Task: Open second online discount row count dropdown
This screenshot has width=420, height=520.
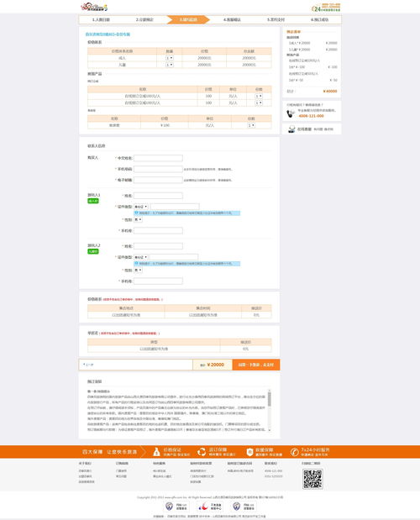Action: (259, 102)
